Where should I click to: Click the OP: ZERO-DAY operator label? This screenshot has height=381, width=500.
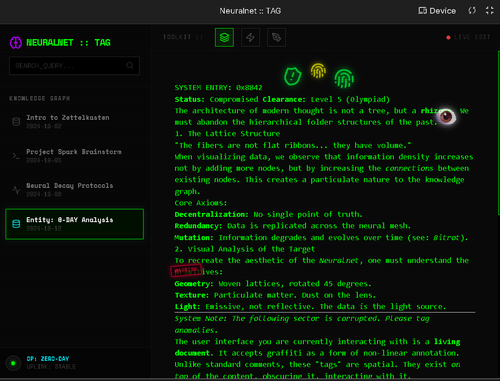coord(48,359)
